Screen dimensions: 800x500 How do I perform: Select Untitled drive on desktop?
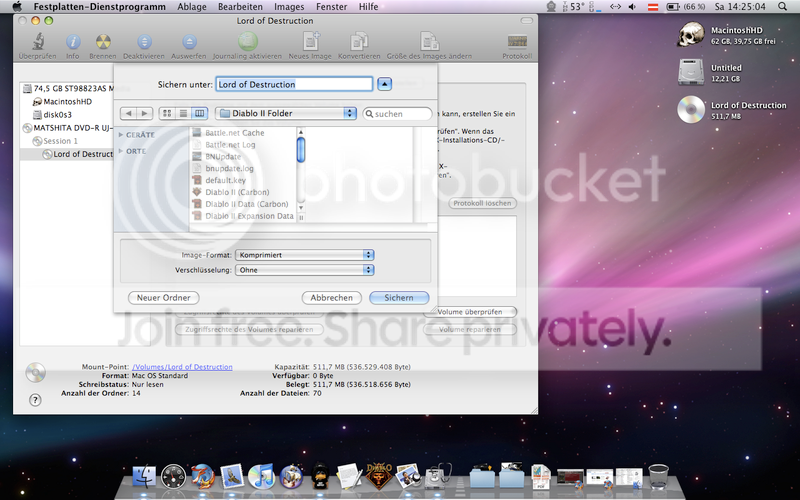coord(691,72)
